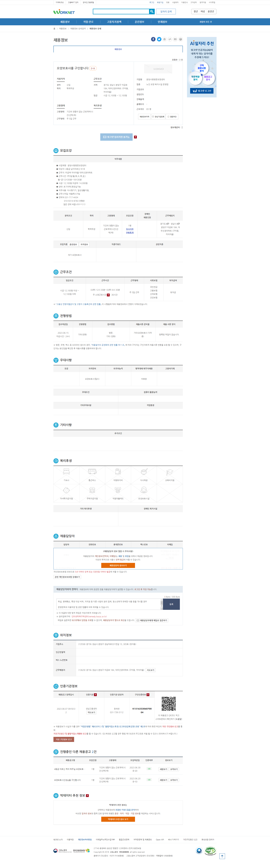Click 여성 target group link
The width and height of the screenshot is (270, 868).
(x=203, y=12)
